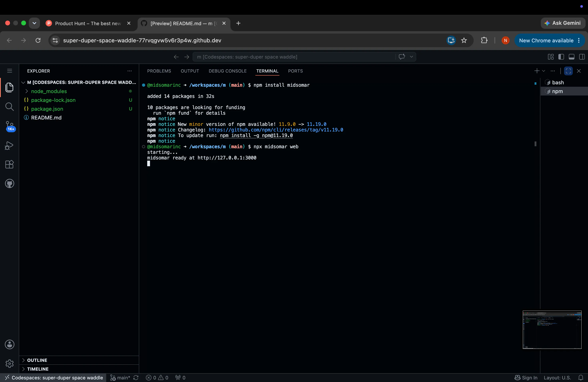Open launch profile dropdown next to plus
Viewport: 588px width, 382px height.
(544, 71)
